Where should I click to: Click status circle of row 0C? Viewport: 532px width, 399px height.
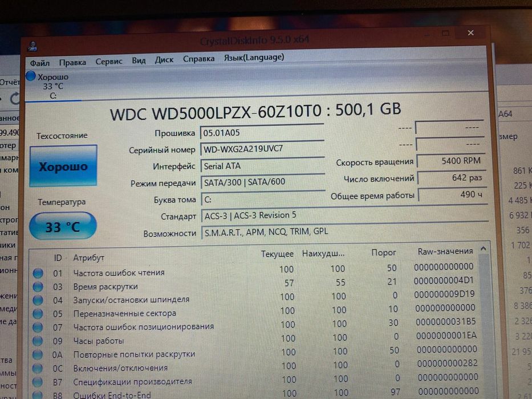click(x=38, y=368)
